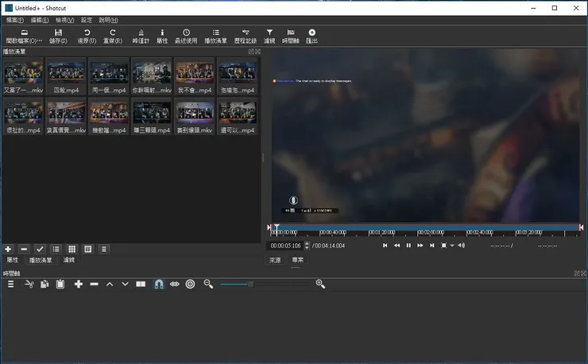Click the 開啟檔案 (Open File) toolbar icon
The image size is (588, 364).
point(23,35)
